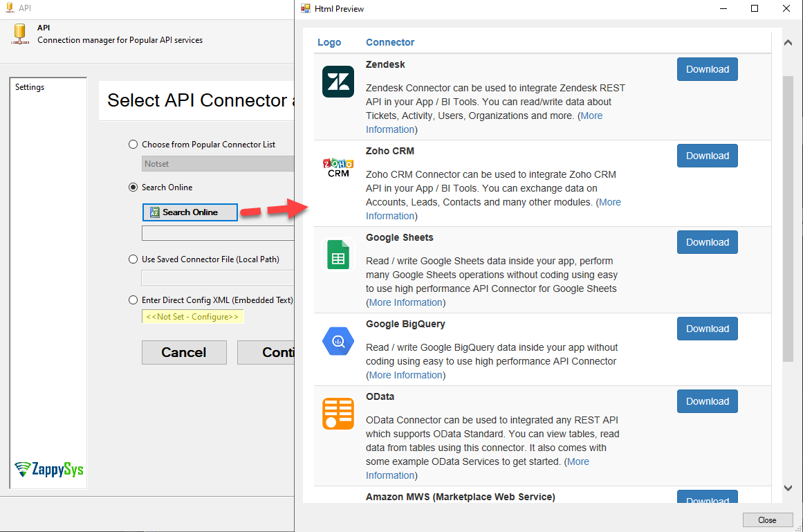Click the API connection manager cylinder icon
803x532 pixels.
point(20,34)
